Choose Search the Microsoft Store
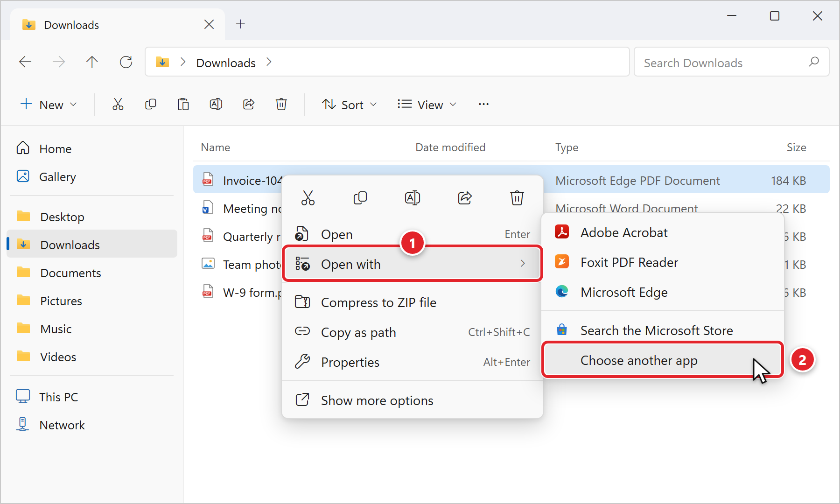 click(x=663, y=330)
